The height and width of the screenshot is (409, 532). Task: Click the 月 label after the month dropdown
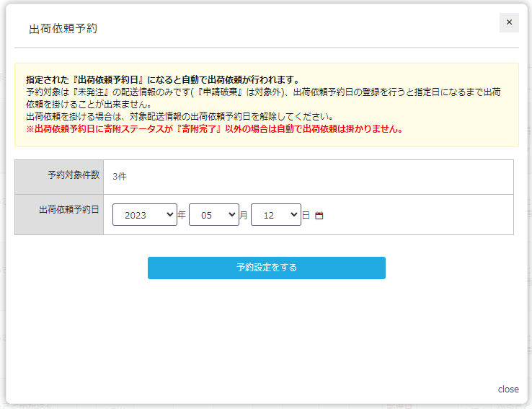pos(244,216)
